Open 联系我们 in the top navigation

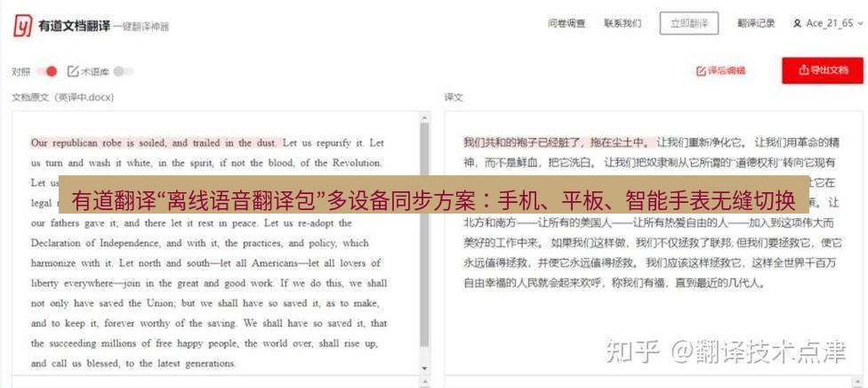[x=623, y=23]
